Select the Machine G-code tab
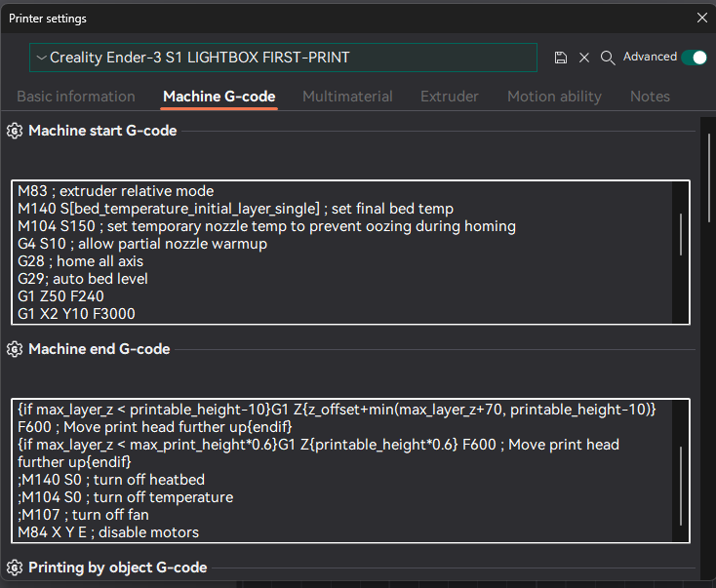This screenshot has width=716, height=588. coord(219,97)
